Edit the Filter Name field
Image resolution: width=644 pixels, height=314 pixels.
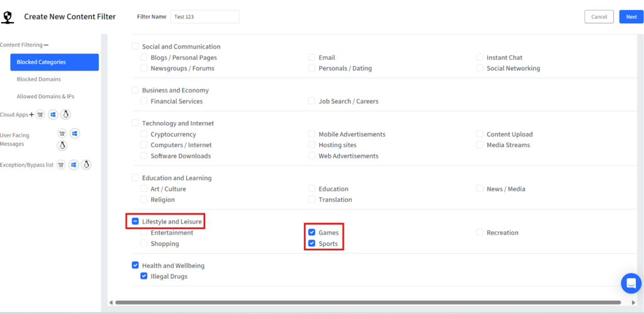click(204, 17)
